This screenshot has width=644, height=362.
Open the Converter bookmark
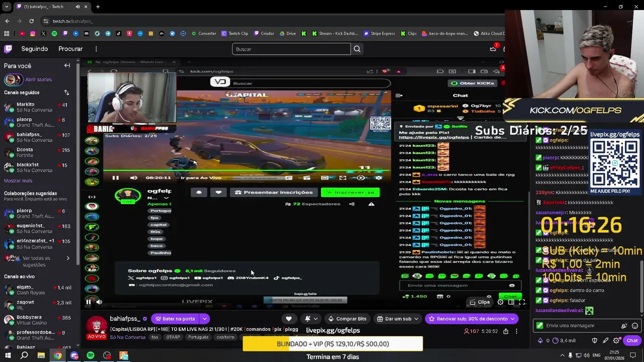click(x=204, y=34)
